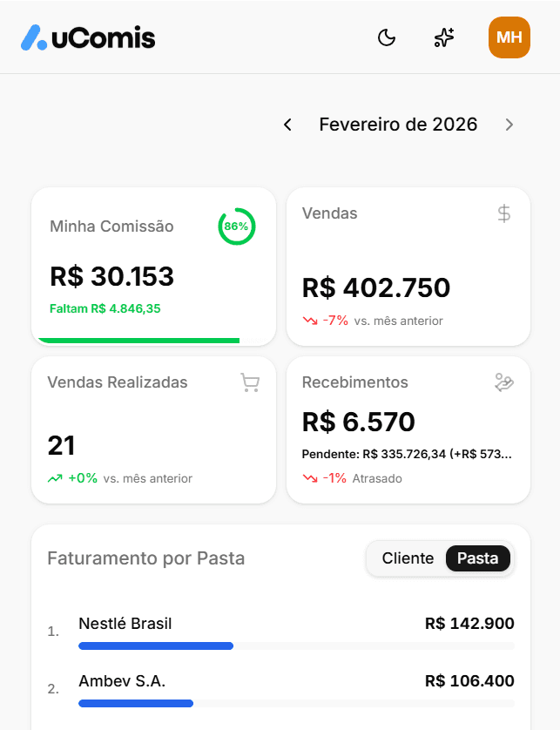Click the red downward trend icon on Vendas
Viewport: 560px width, 730px height.
tap(310, 320)
